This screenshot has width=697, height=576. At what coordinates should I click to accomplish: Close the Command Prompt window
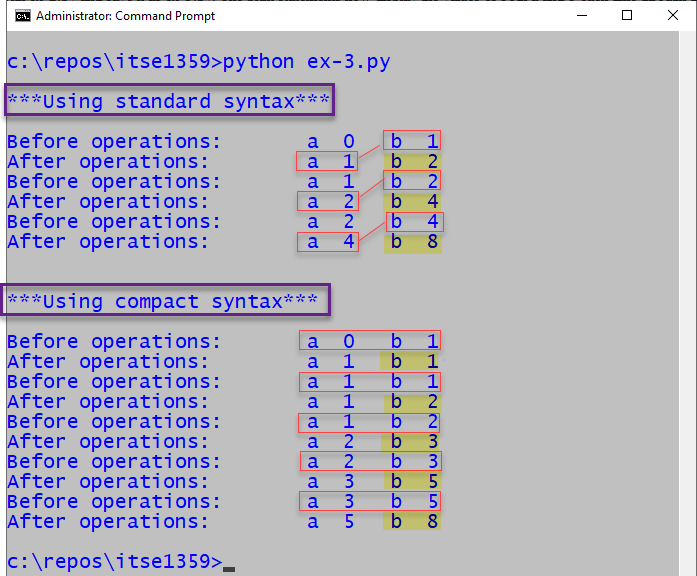tap(673, 16)
